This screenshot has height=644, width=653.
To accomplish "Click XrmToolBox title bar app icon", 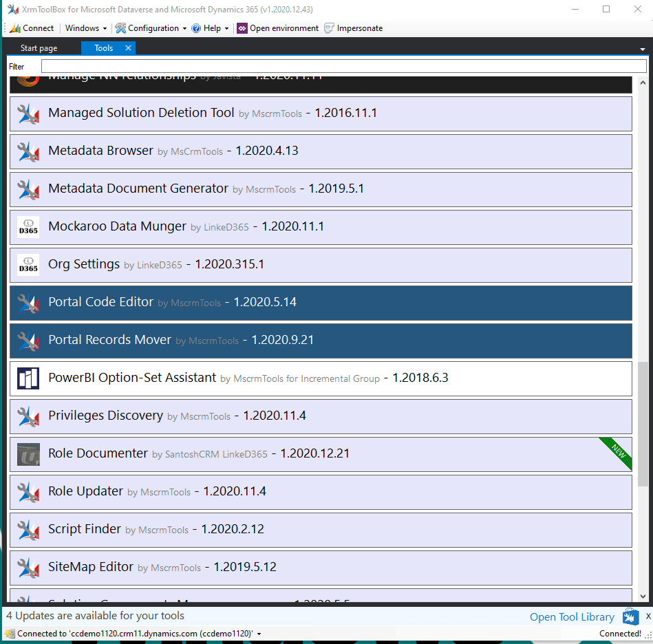I will (x=13, y=9).
